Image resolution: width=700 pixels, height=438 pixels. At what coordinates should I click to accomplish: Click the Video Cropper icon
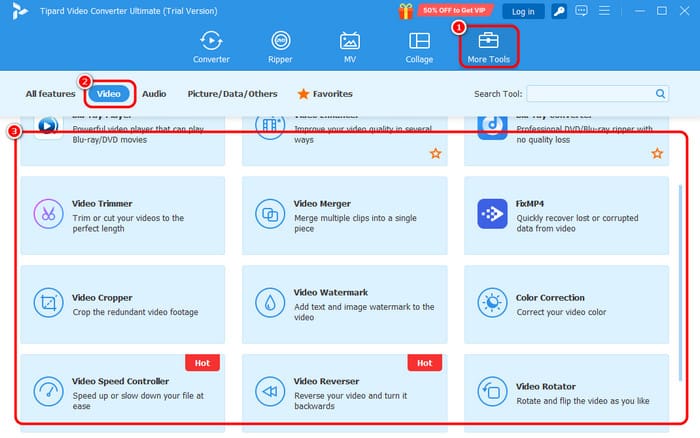tap(48, 303)
